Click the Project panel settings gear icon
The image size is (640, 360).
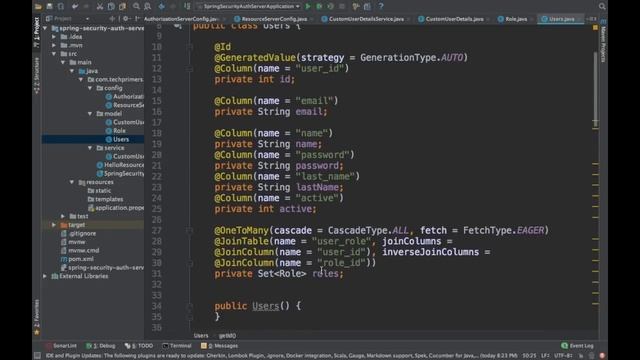point(125,19)
